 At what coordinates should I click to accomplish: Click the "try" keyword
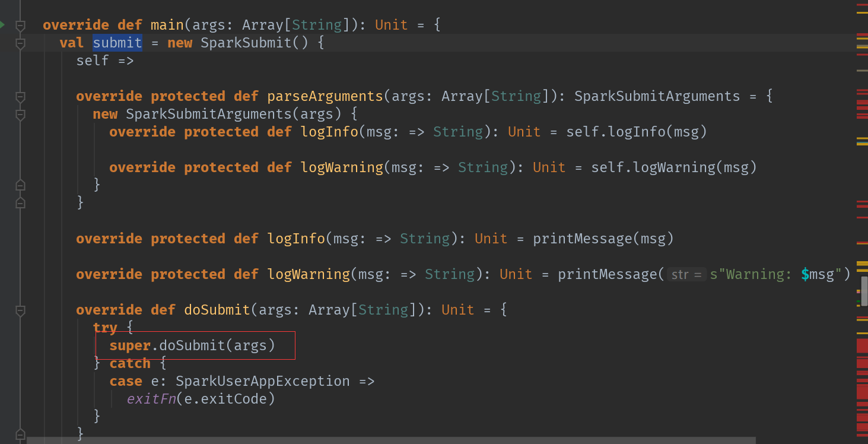(x=105, y=328)
